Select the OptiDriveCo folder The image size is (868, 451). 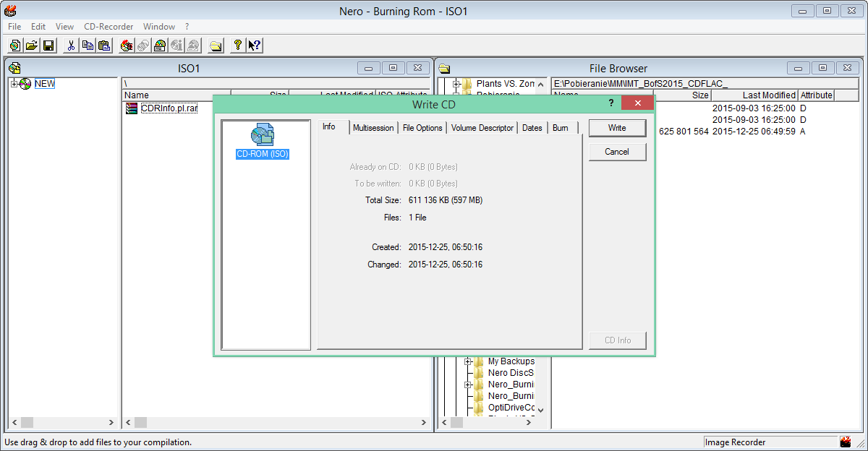pyautogui.click(x=511, y=408)
